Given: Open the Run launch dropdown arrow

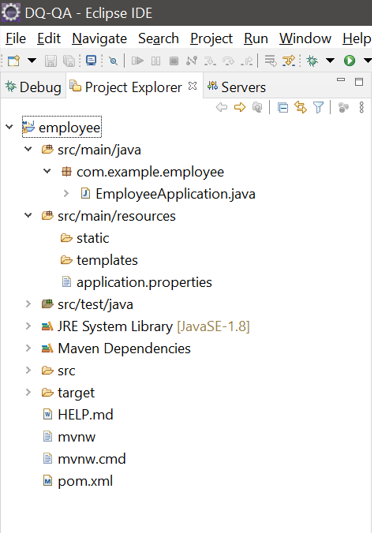Looking at the screenshot, I should tap(368, 61).
